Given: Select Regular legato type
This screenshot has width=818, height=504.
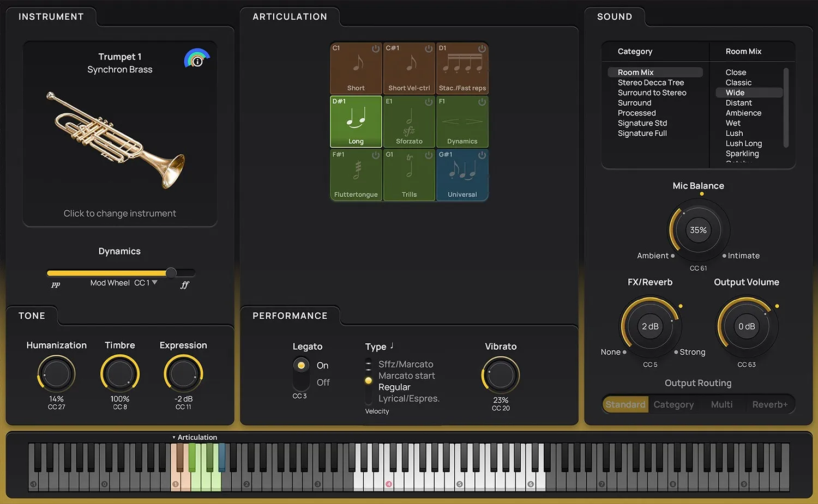Looking at the screenshot, I should click(394, 387).
